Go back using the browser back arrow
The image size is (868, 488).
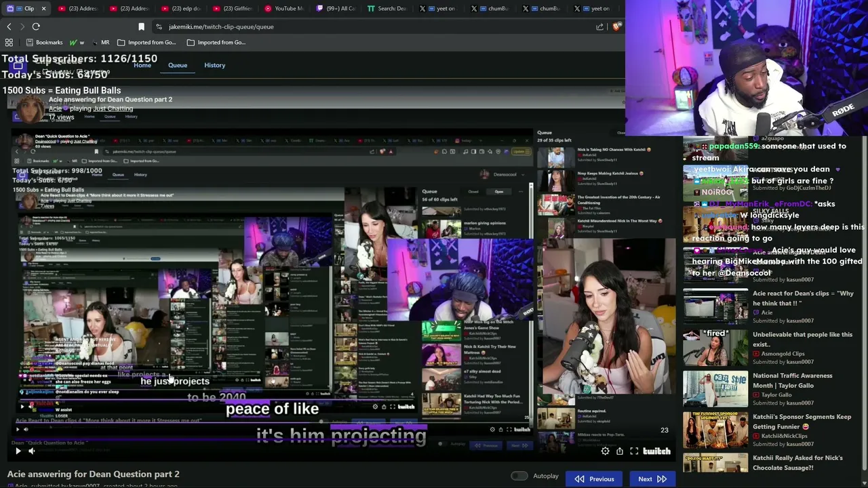[9, 26]
